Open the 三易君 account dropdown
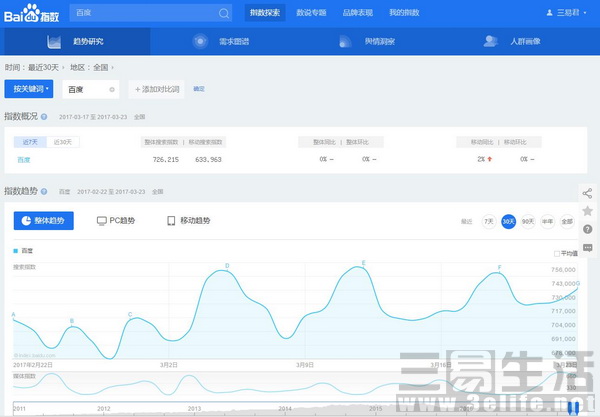 (566, 13)
